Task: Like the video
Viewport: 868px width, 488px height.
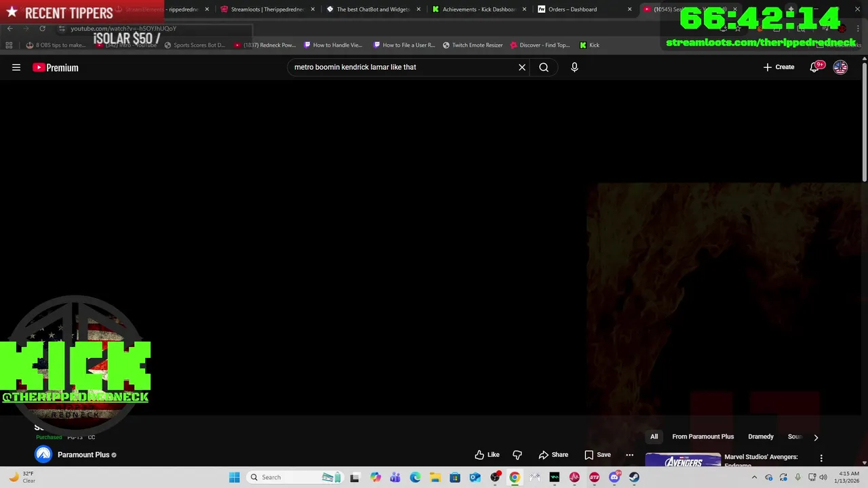Action: pos(487,455)
